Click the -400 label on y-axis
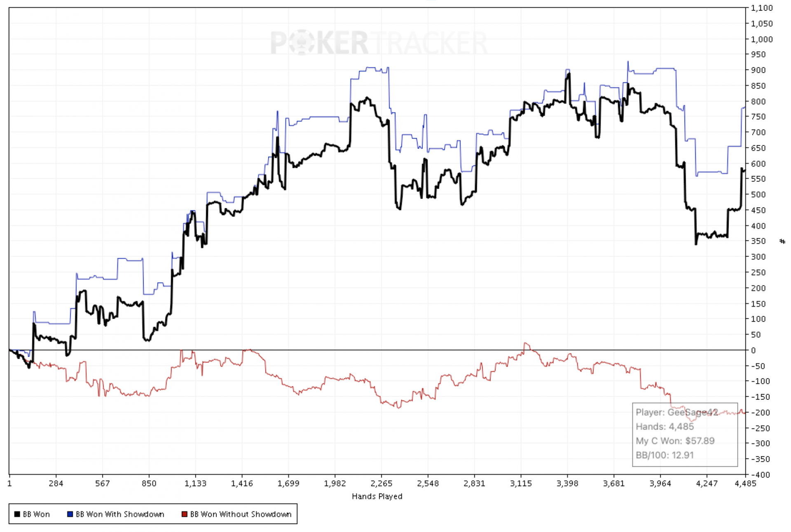Image resolution: width=791 pixels, height=532 pixels. tap(761, 475)
